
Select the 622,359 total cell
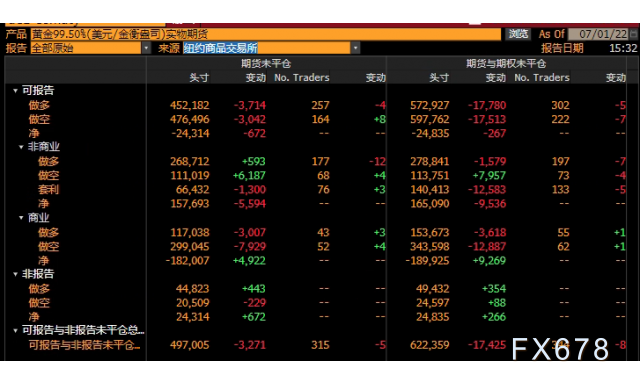(x=429, y=345)
